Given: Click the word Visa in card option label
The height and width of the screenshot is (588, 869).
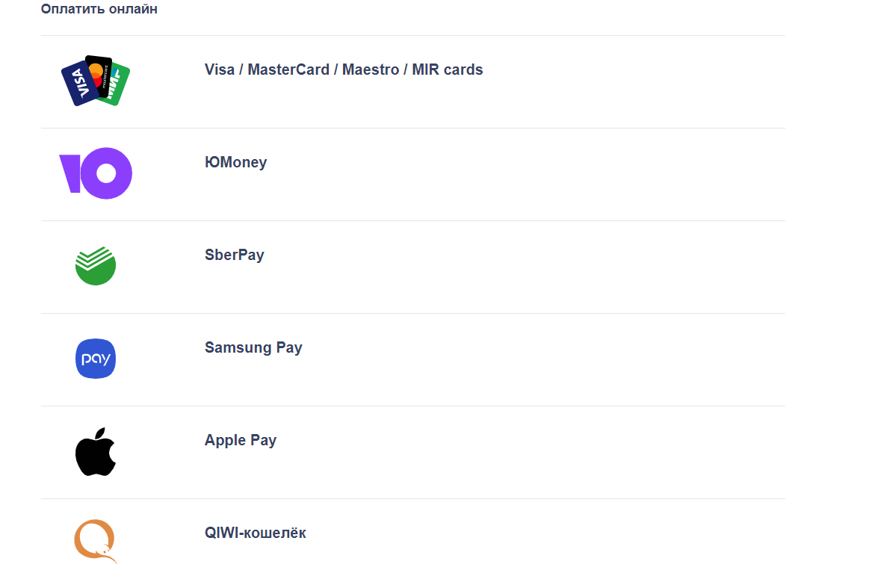Looking at the screenshot, I should pyautogui.click(x=220, y=69).
